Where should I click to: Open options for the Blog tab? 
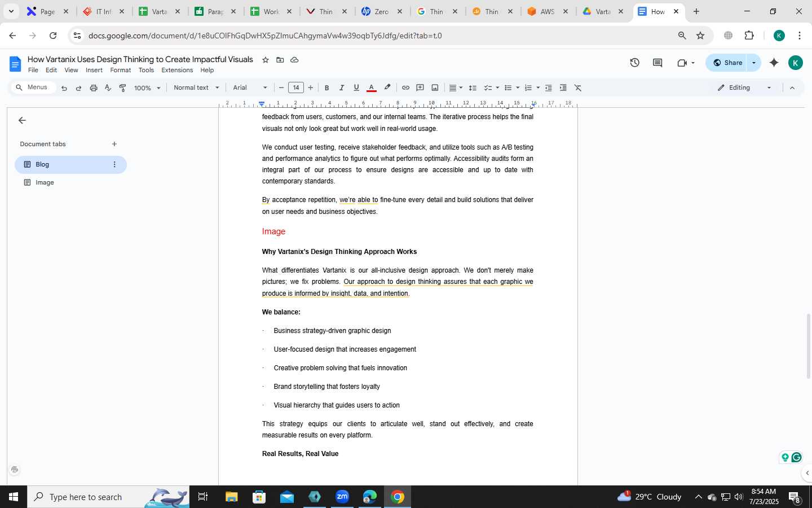(114, 164)
